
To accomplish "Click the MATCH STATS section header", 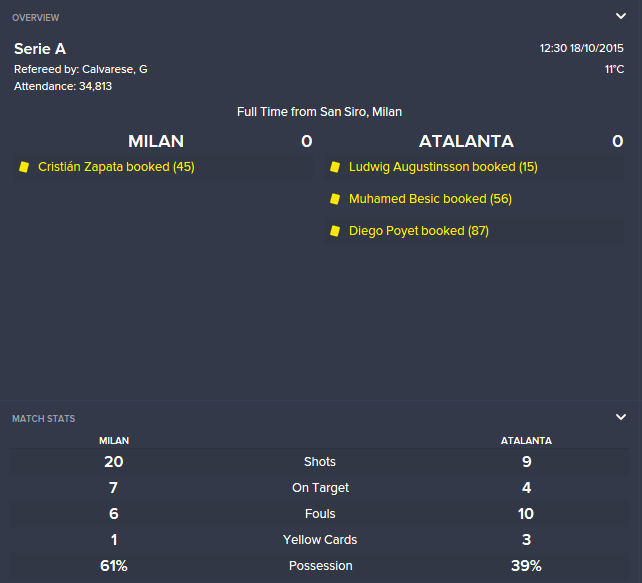I will tap(43, 418).
